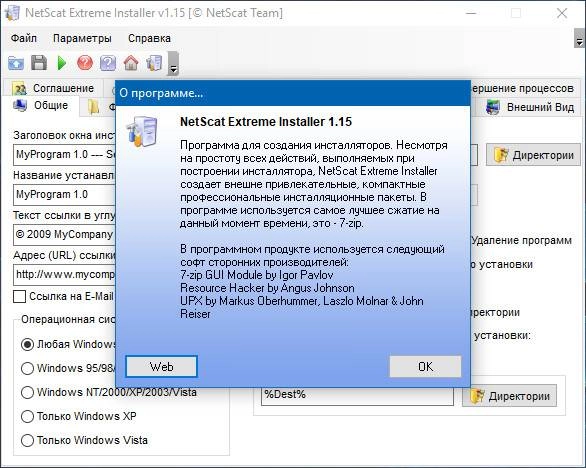Click the MyProgram 1.0 program name field
Image resolution: width=586 pixels, height=468 pixels.
(64, 195)
